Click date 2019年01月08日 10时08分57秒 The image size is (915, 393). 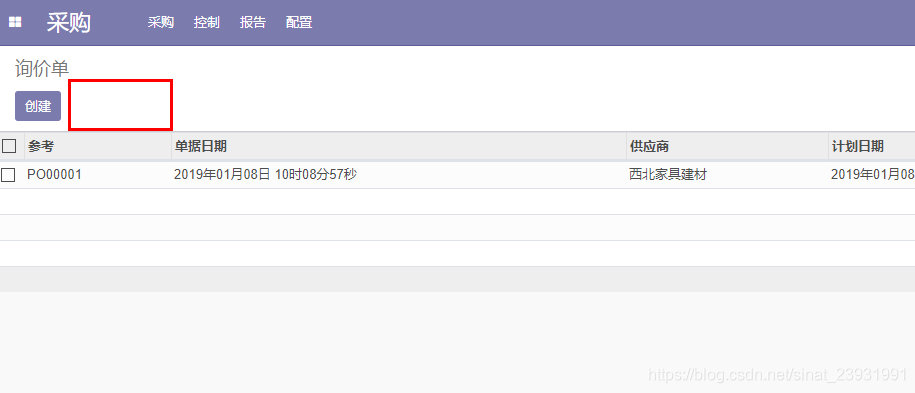[x=266, y=175]
